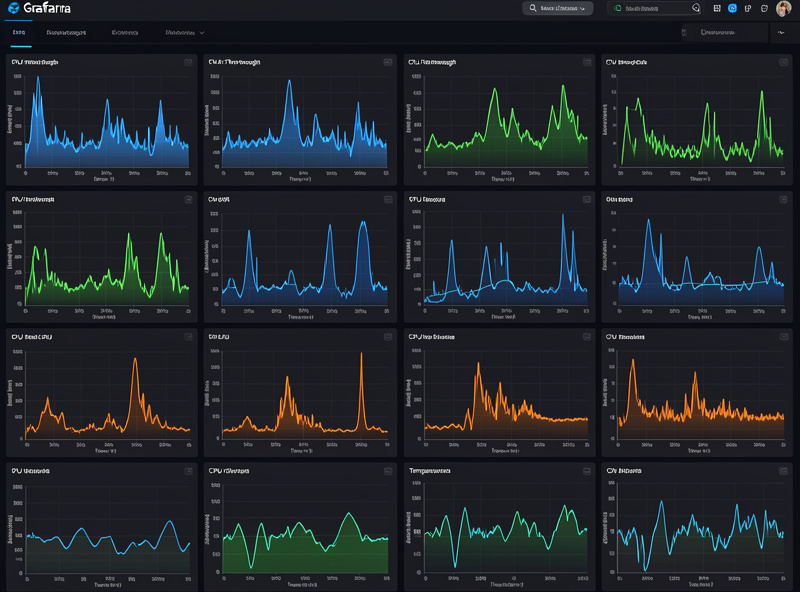This screenshot has height=592, width=800.
Task: Open menu icon of orange lone-late-spike panel
Action: click(388, 336)
